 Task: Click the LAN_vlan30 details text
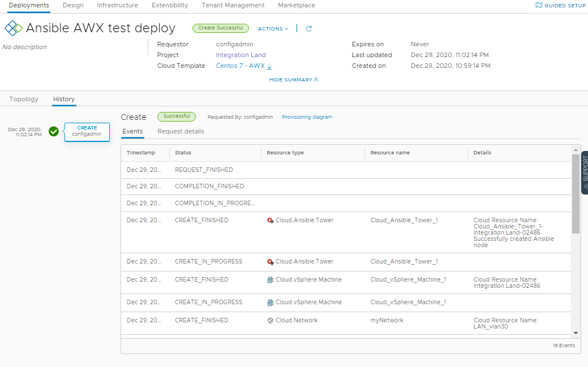click(491, 326)
